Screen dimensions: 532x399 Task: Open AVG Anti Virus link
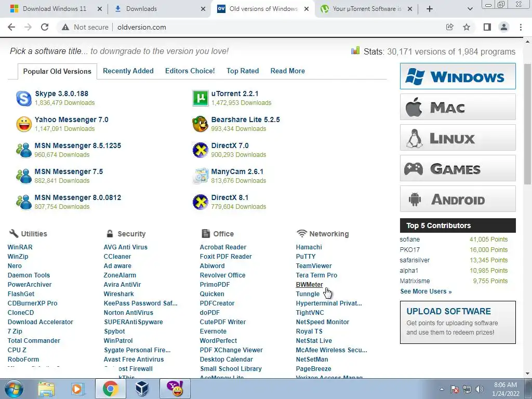[126, 247]
